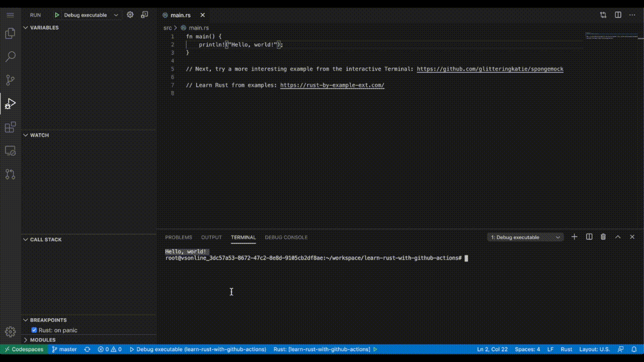Switch to the OUTPUT tab
The height and width of the screenshot is (362, 644).
pos(211,237)
